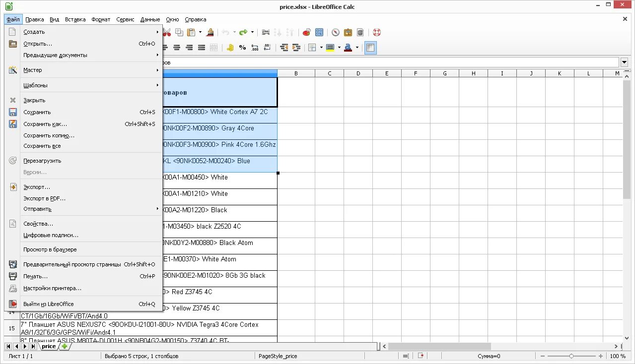
Task: Click the Hyperlink chain icon
Action: 266,32
